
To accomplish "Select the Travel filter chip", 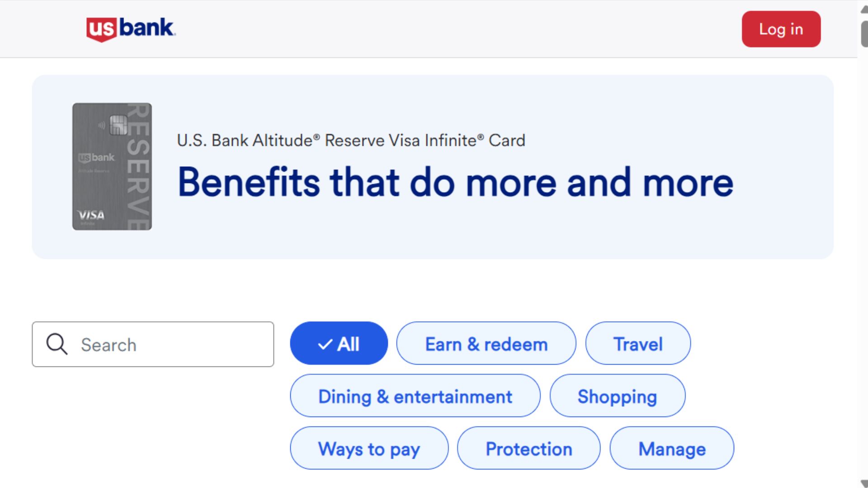I will tap(638, 343).
